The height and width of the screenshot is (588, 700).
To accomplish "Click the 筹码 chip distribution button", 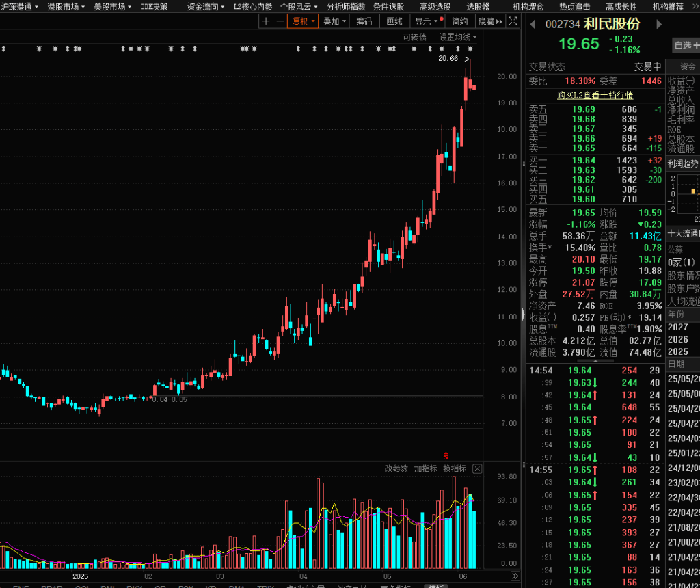I will coord(364,21).
